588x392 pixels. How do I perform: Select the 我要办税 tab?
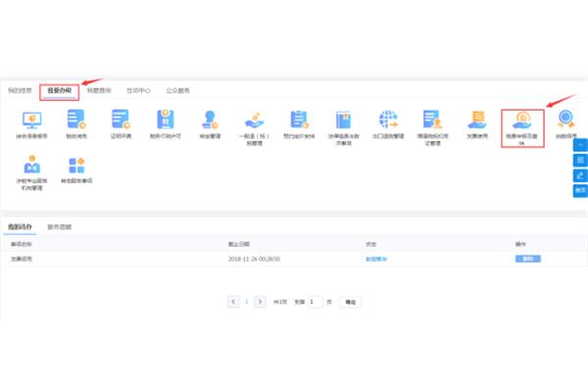tap(59, 90)
